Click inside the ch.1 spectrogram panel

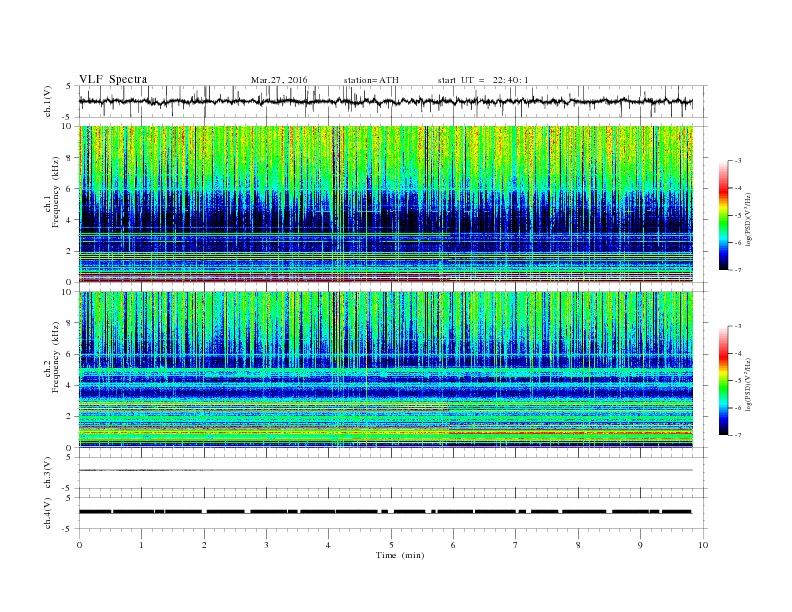tap(385, 204)
